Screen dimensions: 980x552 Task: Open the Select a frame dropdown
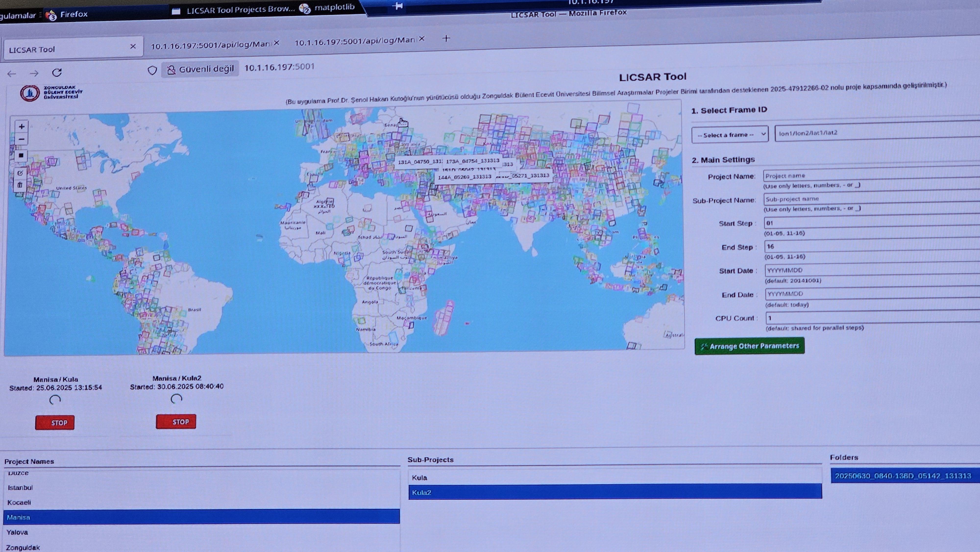(730, 135)
